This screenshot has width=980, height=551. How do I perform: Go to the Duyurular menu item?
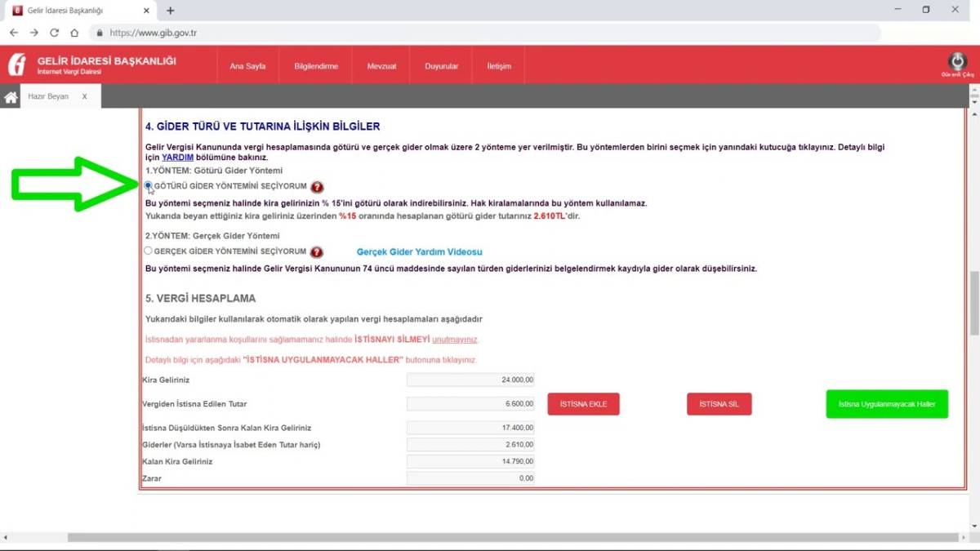(441, 66)
